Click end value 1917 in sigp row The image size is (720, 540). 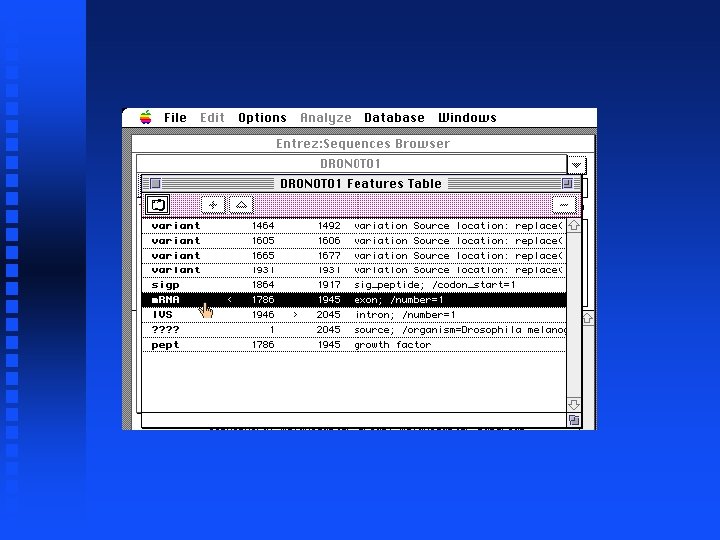pyautogui.click(x=329, y=285)
